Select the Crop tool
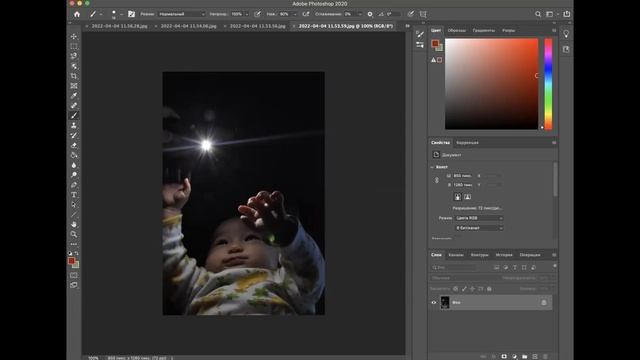Viewport: 640px width, 360px height. pos(74,76)
